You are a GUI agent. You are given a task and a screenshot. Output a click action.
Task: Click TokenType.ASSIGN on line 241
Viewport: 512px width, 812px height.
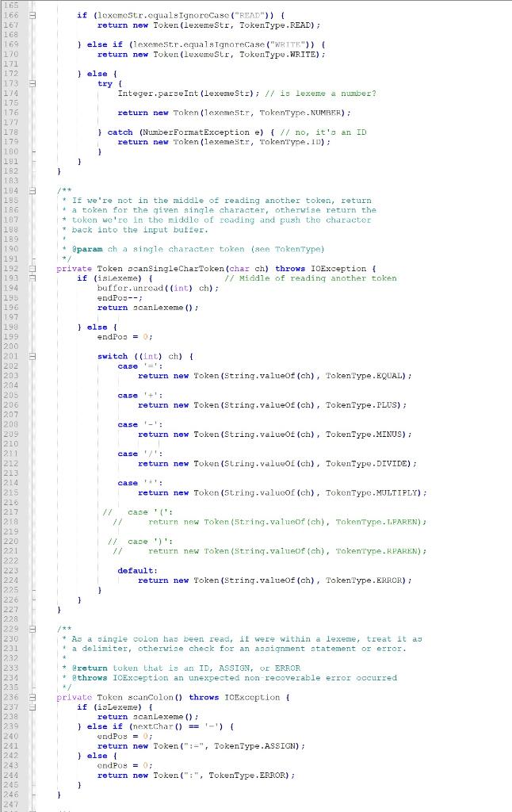coord(256,746)
